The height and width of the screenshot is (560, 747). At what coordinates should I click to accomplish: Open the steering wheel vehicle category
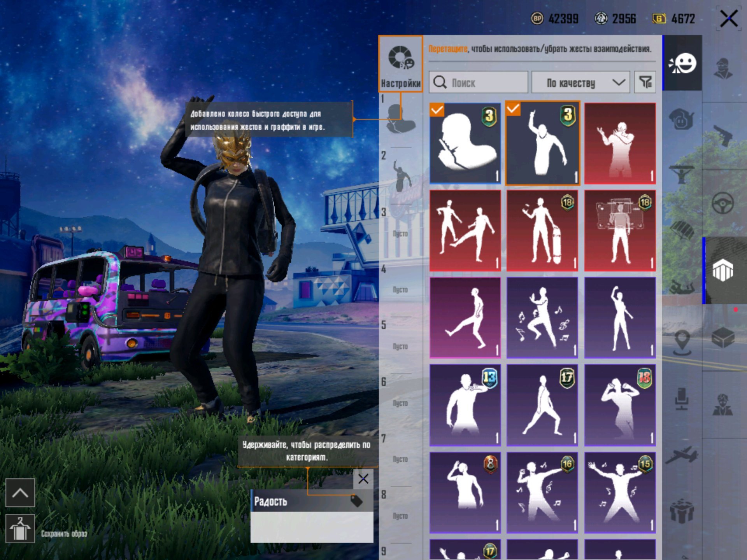[723, 203]
